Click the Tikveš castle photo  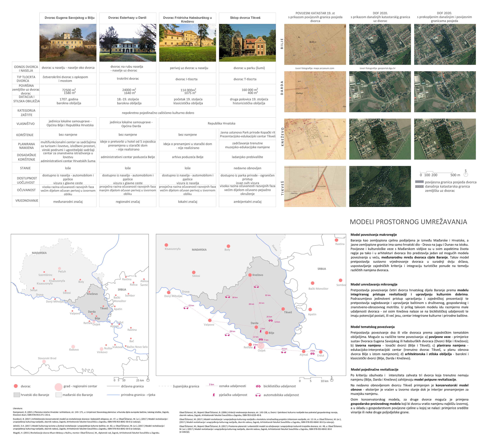pyautogui.click(x=247, y=43)
